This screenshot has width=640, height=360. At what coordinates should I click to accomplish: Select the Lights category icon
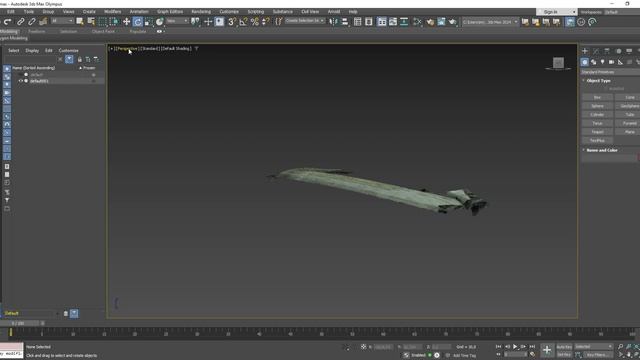click(602, 62)
